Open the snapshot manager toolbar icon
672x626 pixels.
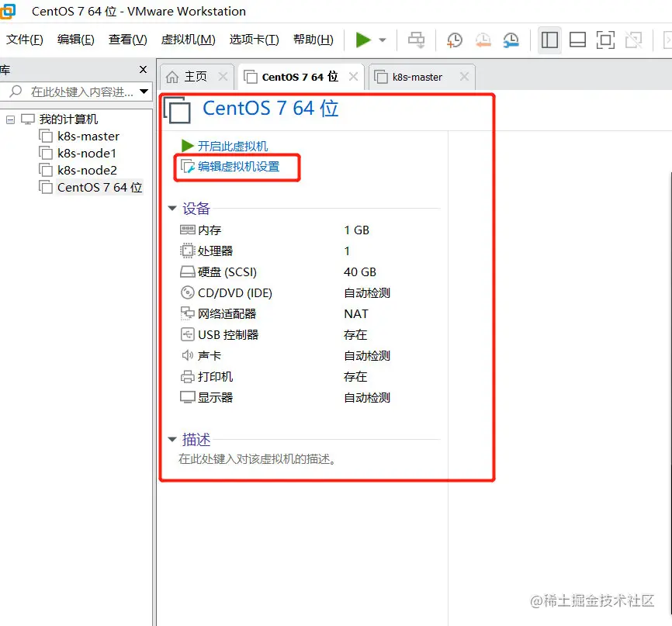pyautogui.click(x=513, y=40)
